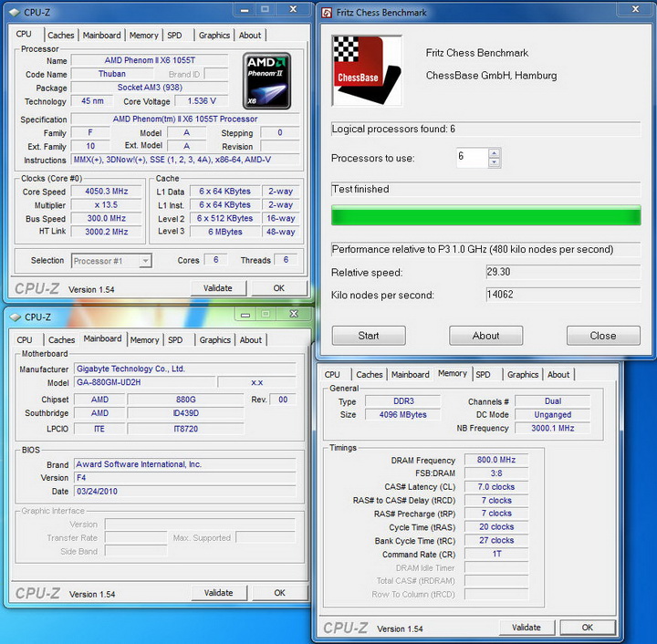
Task: Minimize the Mainboard CPU-Z window
Action: coord(245,315)
